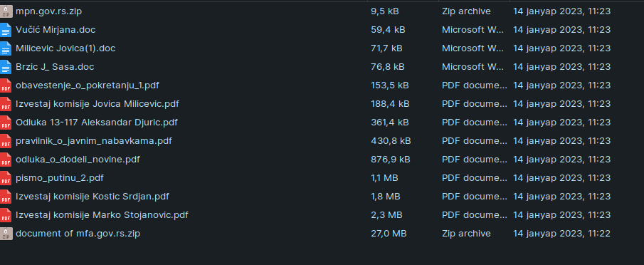Select file Izvestaj komisije Jovica Milicevic.pdf
The image size is (644, 265).
[x=97, y=104]
